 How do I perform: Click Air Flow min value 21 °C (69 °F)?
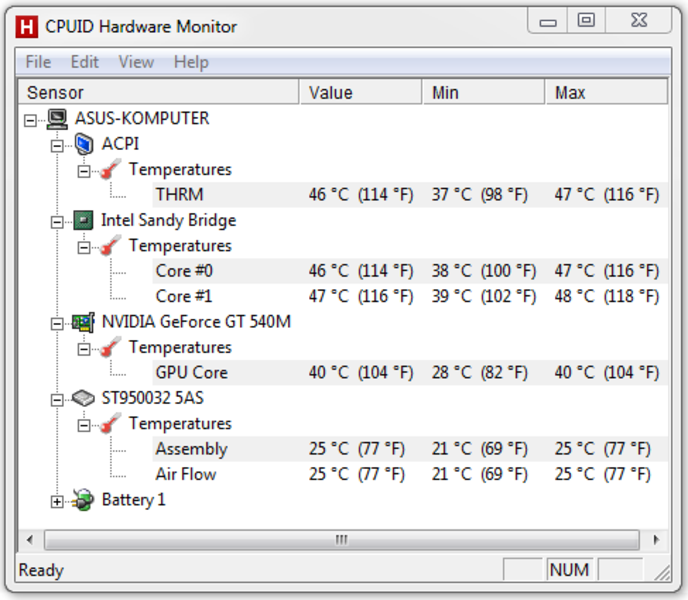(480, 474)
